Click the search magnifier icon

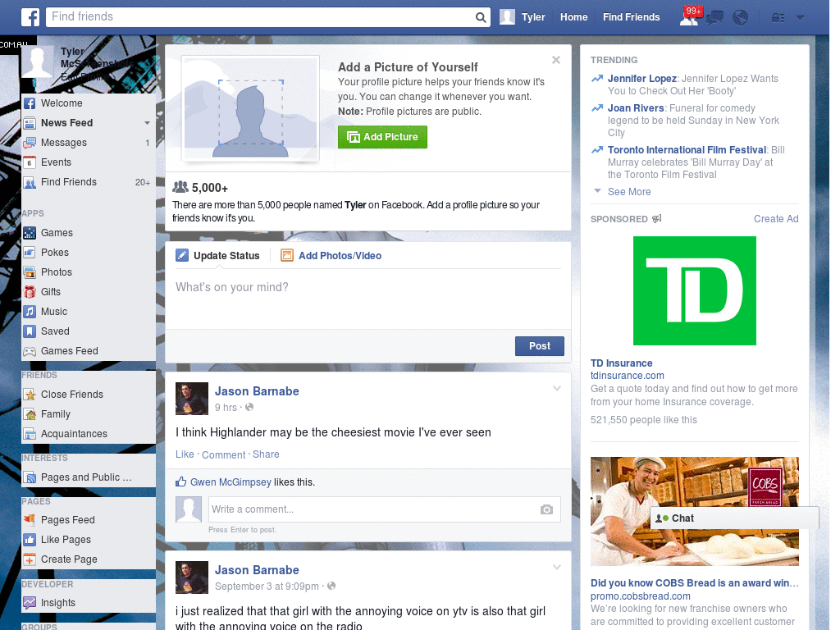coord(481,17)
